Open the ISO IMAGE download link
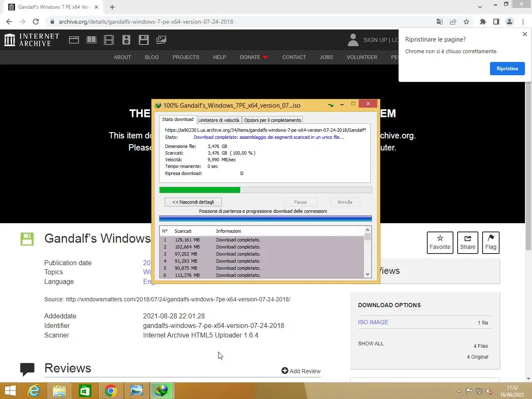The image size is (532, 399). (373, 322)
